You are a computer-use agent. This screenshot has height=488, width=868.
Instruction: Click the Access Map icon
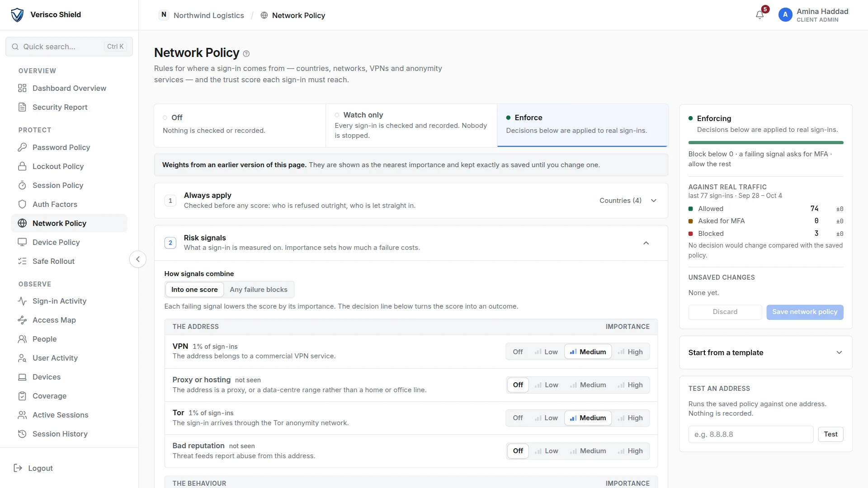point(22,320)
